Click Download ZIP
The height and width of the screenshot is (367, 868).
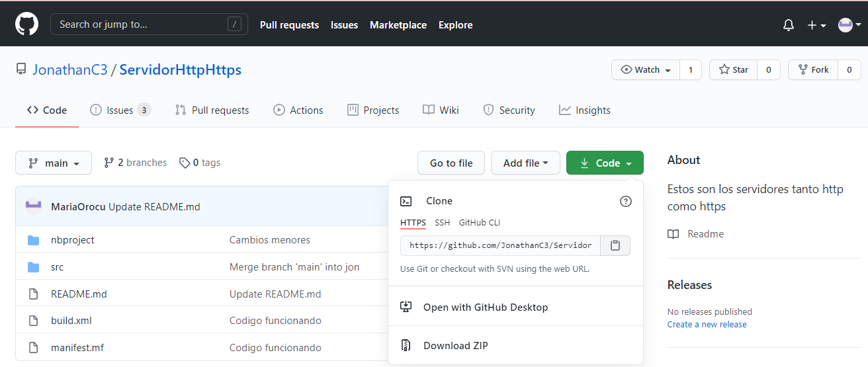pos(456,346)
